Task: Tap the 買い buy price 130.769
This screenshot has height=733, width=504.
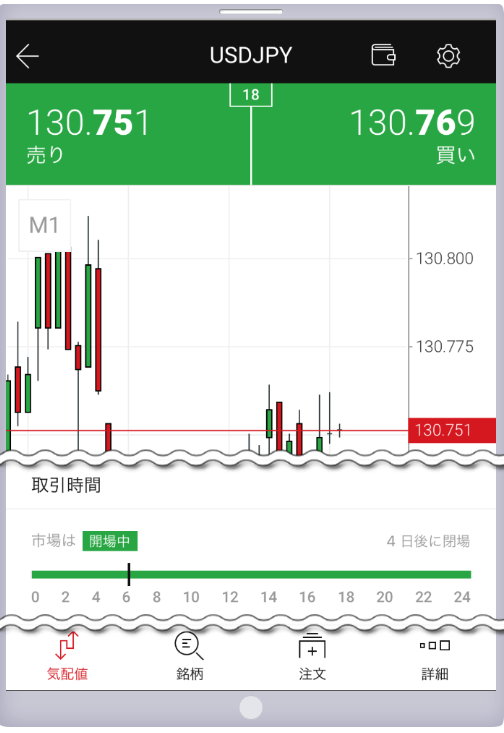Action: click(412, 122)
